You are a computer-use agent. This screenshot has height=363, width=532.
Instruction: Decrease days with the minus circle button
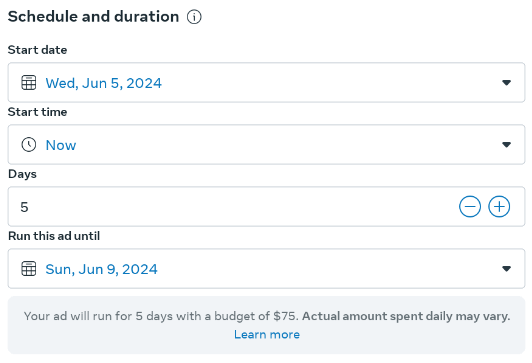(x=470, y=207)
